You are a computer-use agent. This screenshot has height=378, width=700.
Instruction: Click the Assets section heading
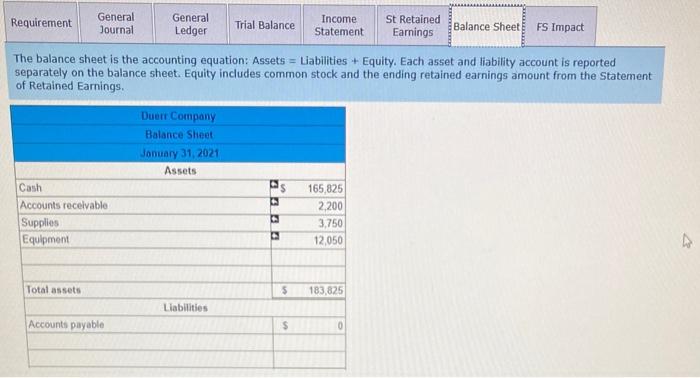(x=180, y=170)
